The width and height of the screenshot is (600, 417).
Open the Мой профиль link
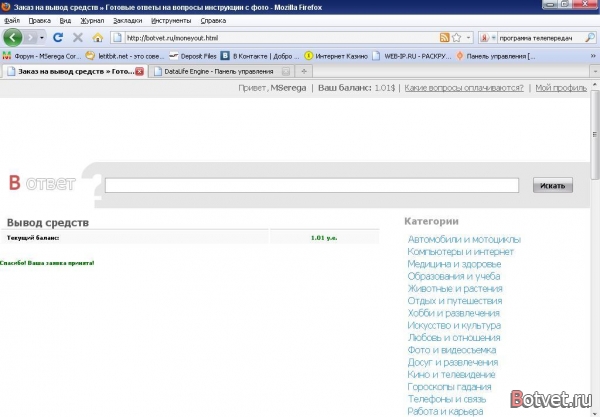coord(561,88)
